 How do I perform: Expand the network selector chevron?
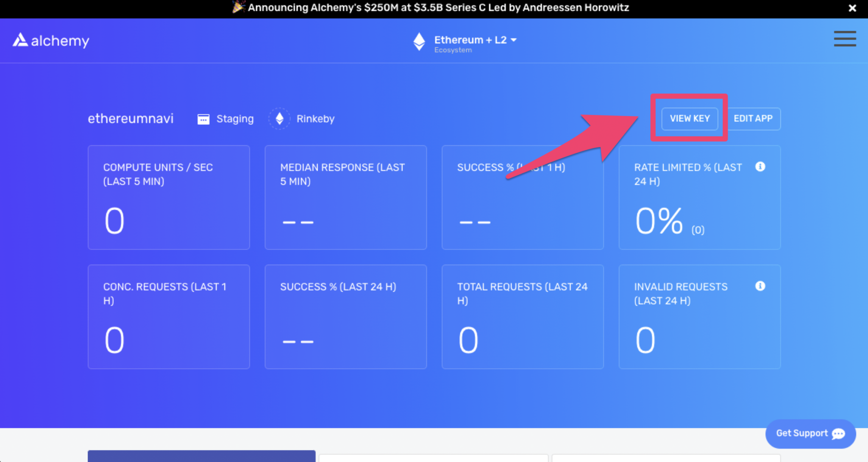(513, 39)
